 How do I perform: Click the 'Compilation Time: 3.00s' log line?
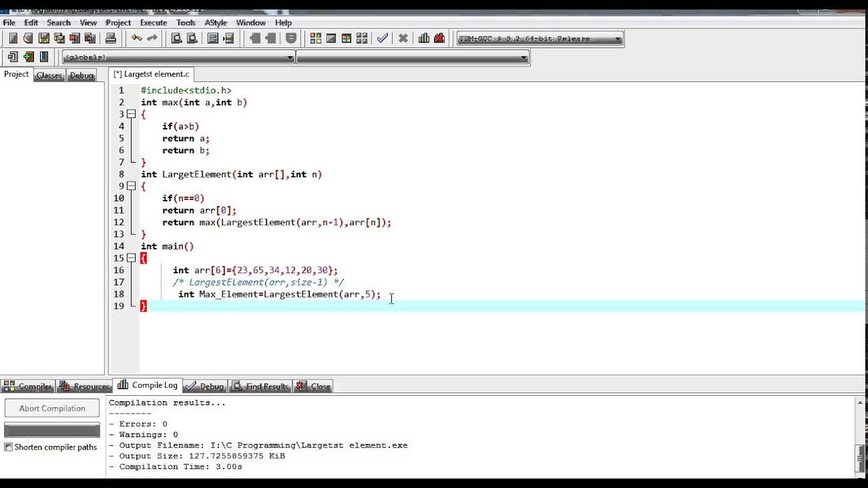(175, 467)
